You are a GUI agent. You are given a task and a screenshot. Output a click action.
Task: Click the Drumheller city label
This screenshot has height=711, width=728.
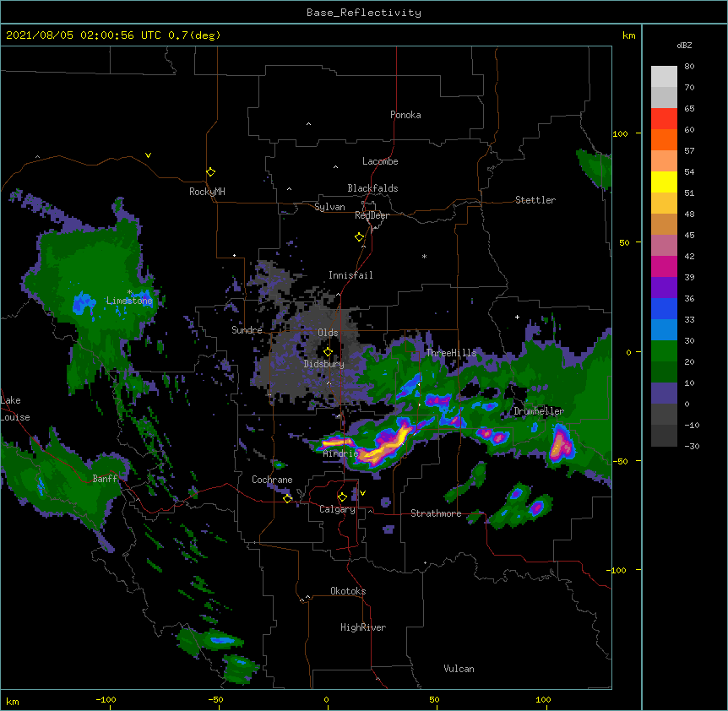pyautogui.click(x=539, y=411)
